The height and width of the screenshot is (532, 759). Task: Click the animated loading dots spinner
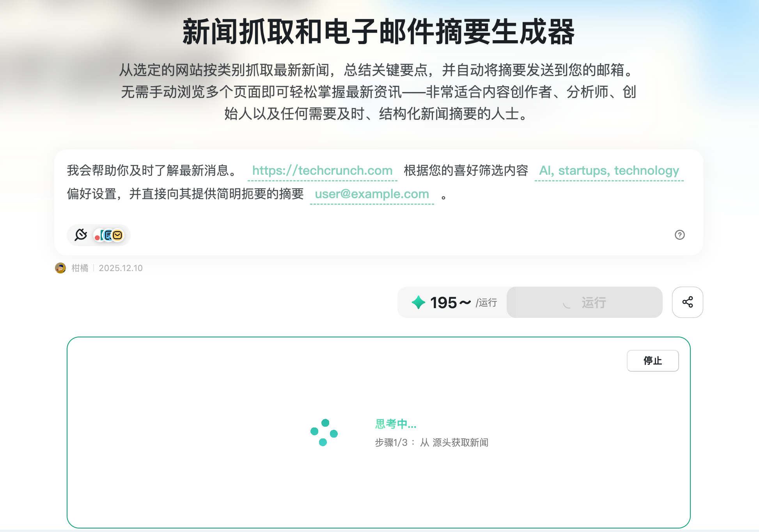click(324, 433)
